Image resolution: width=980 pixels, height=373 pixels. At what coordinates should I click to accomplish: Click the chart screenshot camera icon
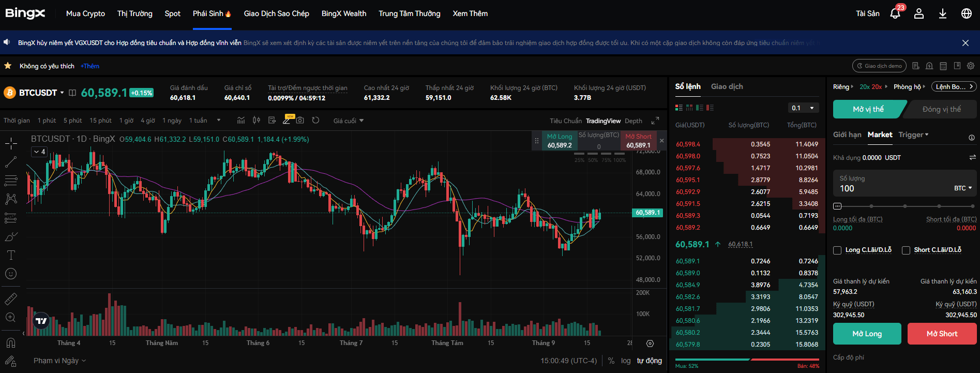coord(300,121)
